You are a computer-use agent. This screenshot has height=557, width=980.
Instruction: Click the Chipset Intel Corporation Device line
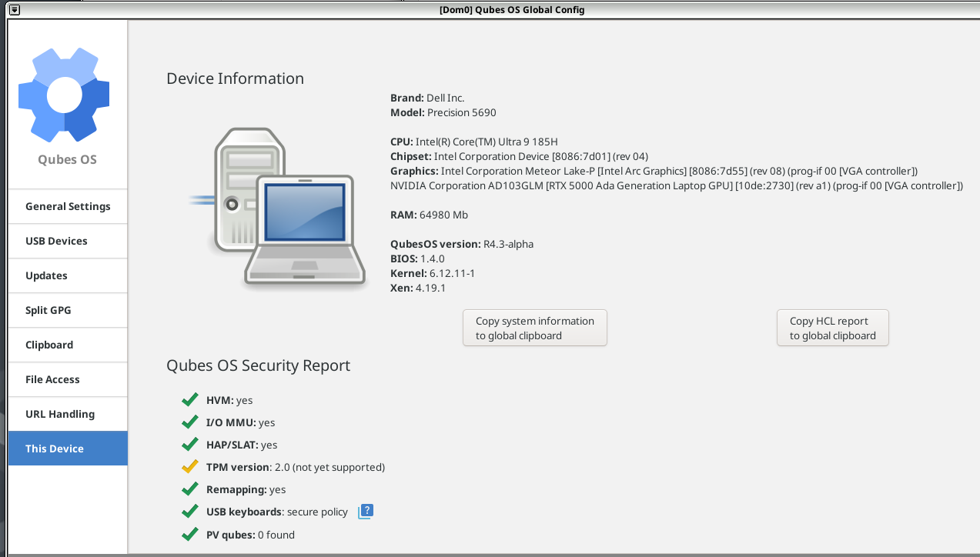[x=519, y=156]
